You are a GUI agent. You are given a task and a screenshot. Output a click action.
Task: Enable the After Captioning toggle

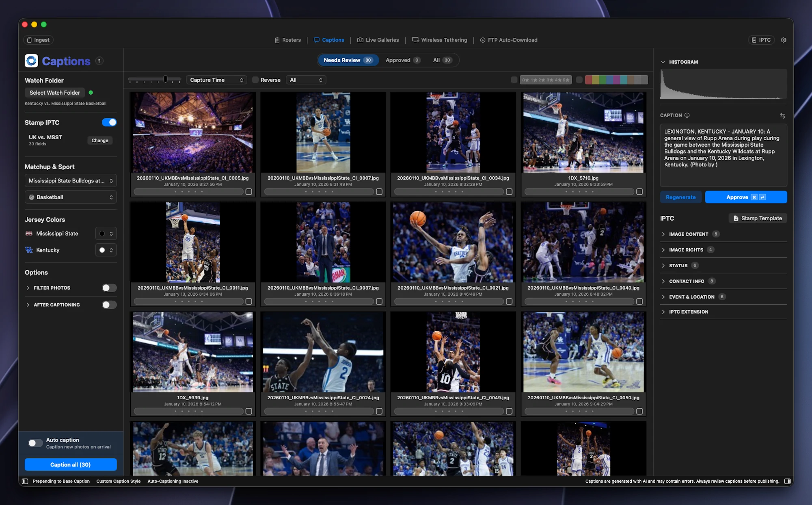coord(109,305)
